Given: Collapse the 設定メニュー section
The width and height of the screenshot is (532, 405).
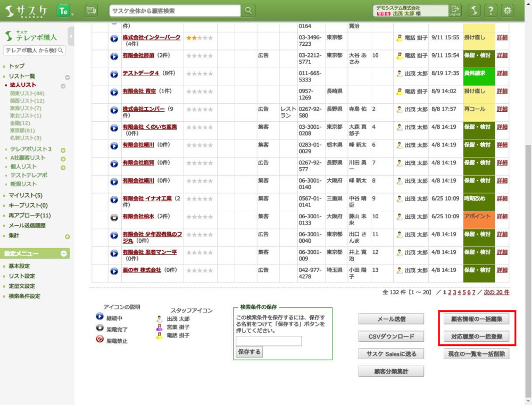Looking at the screenshot, I should point(64,254).
